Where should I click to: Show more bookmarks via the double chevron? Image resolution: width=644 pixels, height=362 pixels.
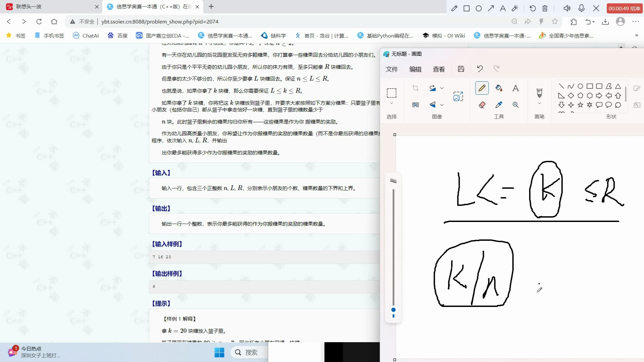pyautogui.click(x=636, y=35)
